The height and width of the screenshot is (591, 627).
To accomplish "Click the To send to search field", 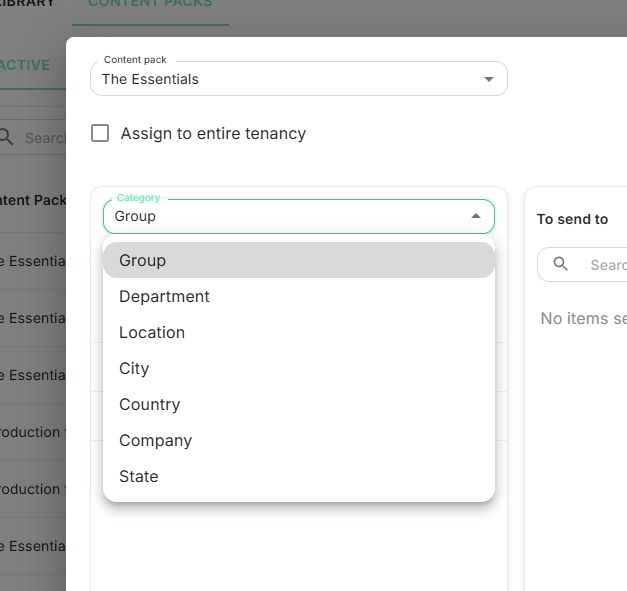I will click(x=606, y=265).
